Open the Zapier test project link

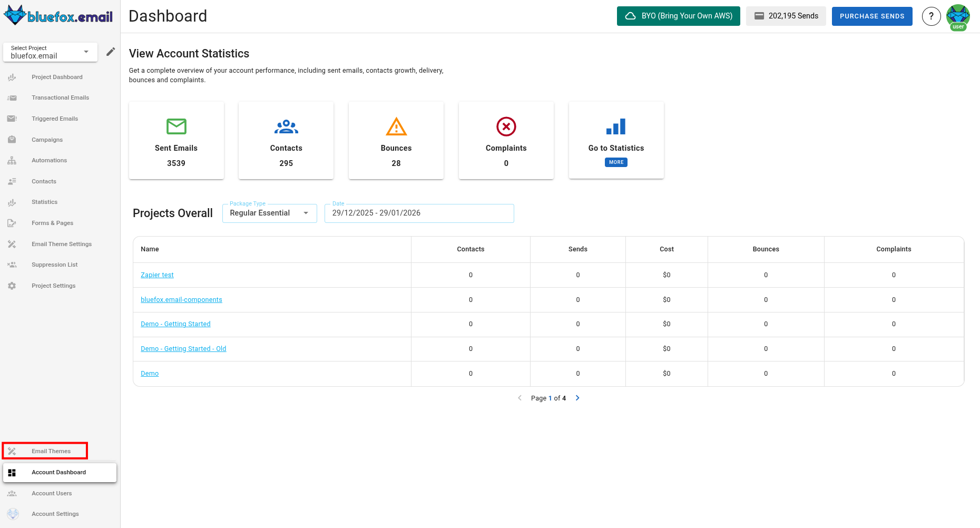[x=156, y=275]
